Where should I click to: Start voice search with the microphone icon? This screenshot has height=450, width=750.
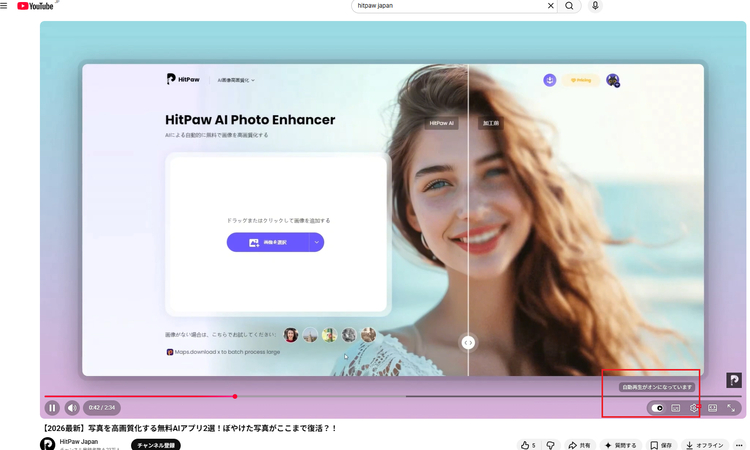(x=595, y=6)
